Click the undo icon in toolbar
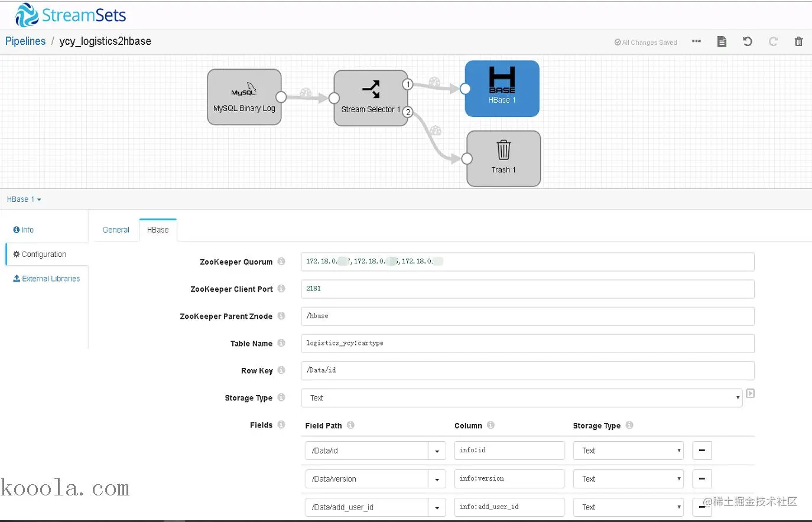Screen dimensions: 812x522 (748, 41)
